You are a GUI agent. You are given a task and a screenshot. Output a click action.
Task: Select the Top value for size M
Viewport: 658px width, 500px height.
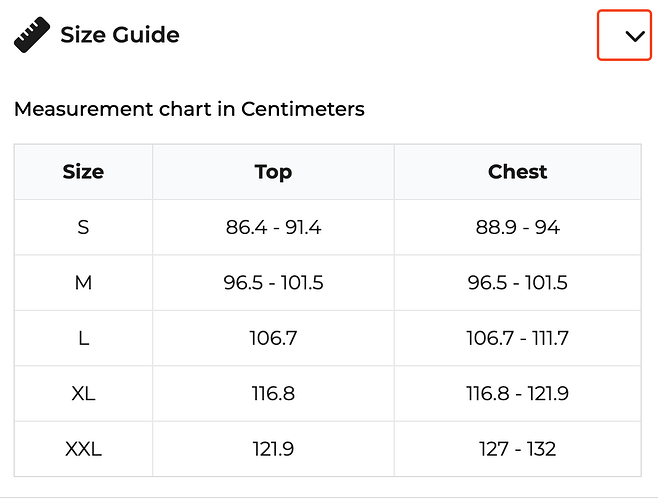(273, 283)
